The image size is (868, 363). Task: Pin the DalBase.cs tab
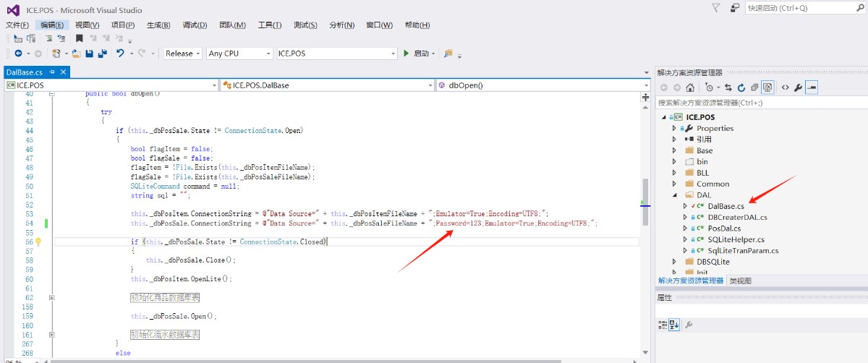(52, 72)
